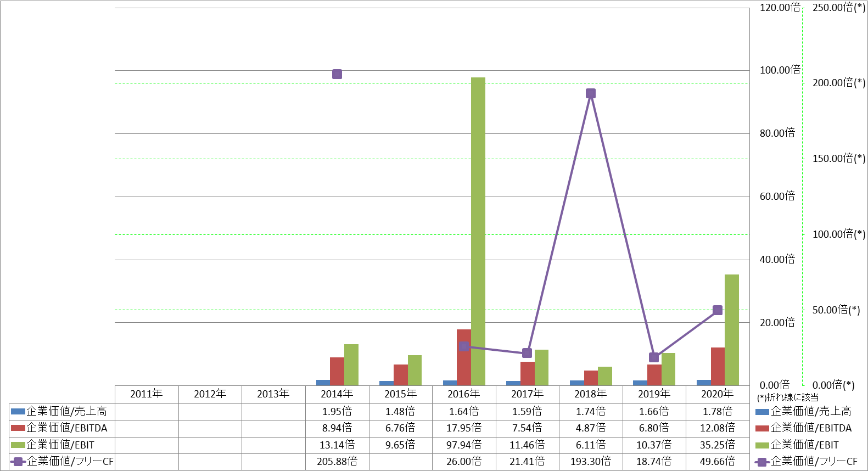This screenshot has height=471, width=868.
Task: Click the 1.95倍 table cell
Action: (337, 411)
